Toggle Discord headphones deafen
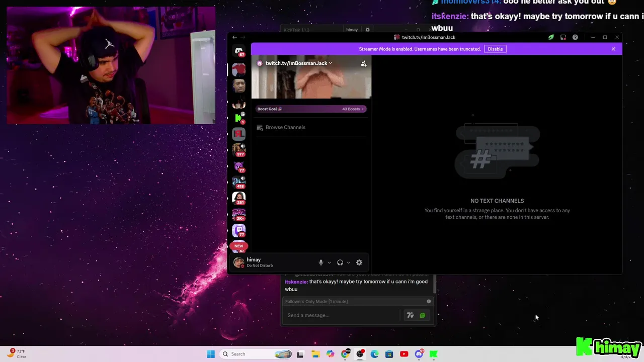This screenshot has width=644, height=362. coord(340,262)
